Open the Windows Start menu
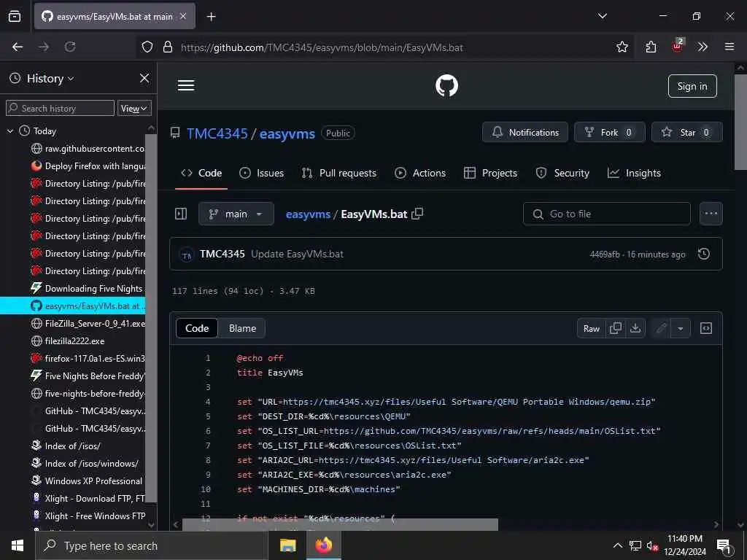Screen dimensions: 747x560 click(18, 545)
